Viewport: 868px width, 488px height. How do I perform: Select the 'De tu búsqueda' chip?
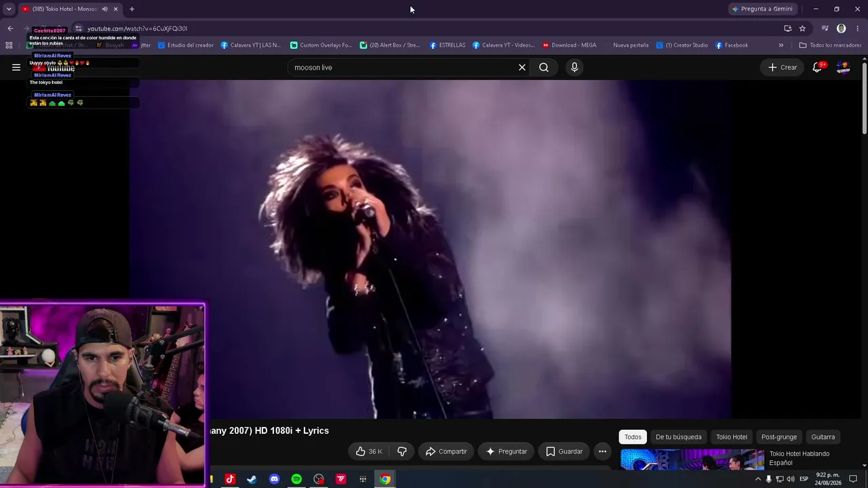click(x=679, y=437)
